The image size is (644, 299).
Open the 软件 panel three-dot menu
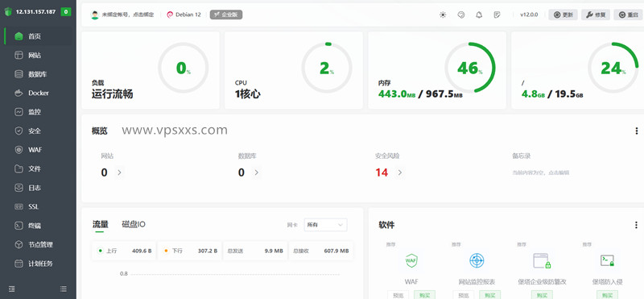(636, 225)
